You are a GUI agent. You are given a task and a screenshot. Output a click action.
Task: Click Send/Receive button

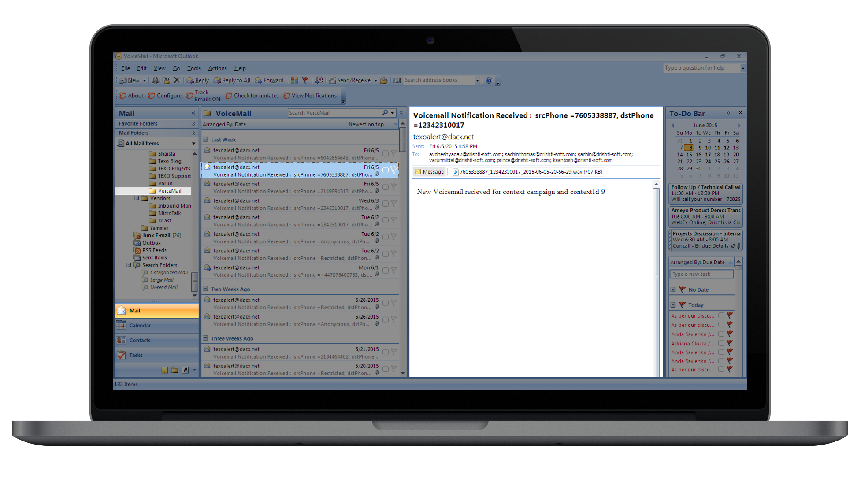(350, 80)
